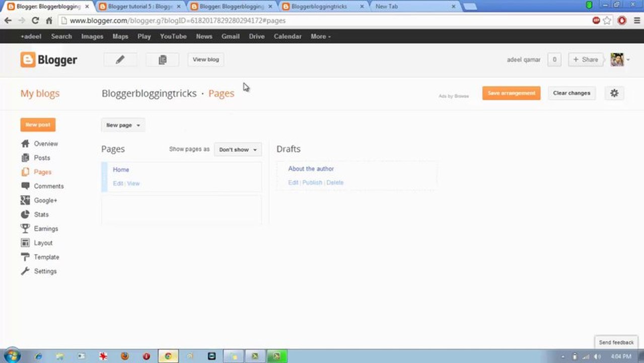The image size is (644, 363).
Task: Click the Comments speech bubble icon
Action: tap(25, 186)
